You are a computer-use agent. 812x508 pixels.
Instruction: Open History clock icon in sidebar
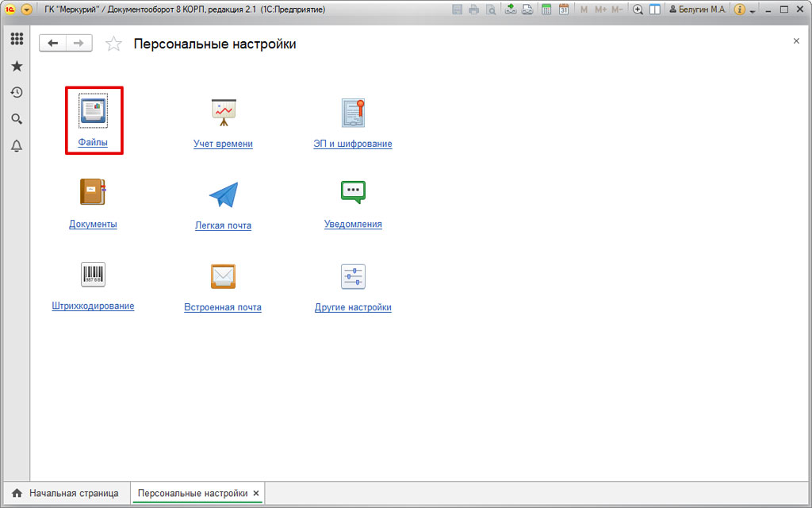click(x=17, y=92)
